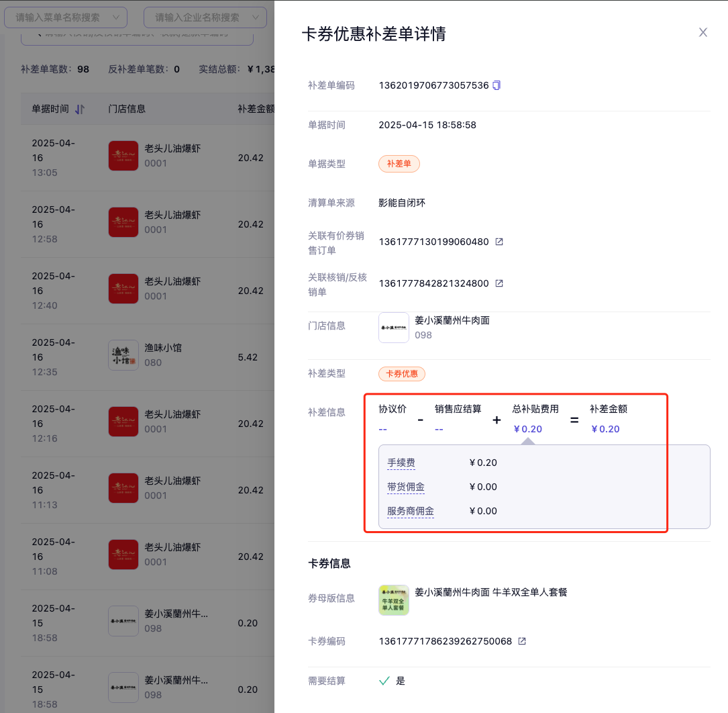The height and width of the screenshot is (713, 728).
Task: Click the 手续费 label in breakdown
Action: tap(401, 463)
